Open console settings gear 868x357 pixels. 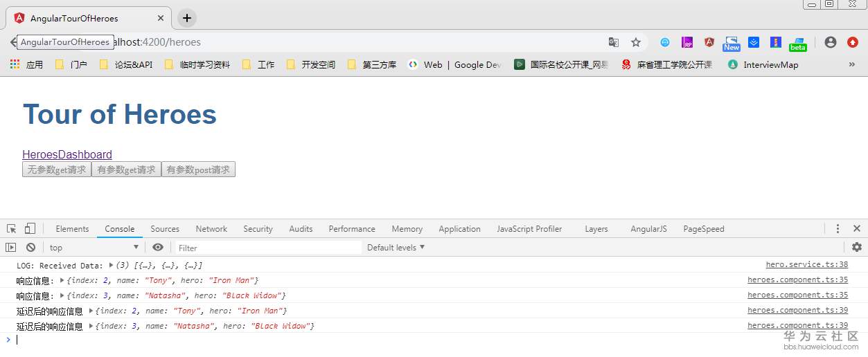pos(857,247)
